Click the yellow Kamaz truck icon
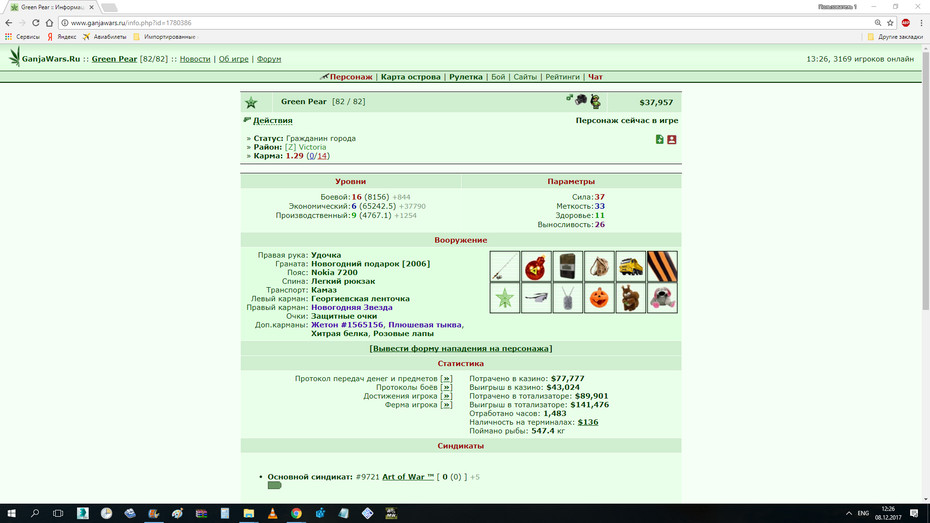Image resolution: width=930 pixels, height=523 pixels. pos(630,266)
